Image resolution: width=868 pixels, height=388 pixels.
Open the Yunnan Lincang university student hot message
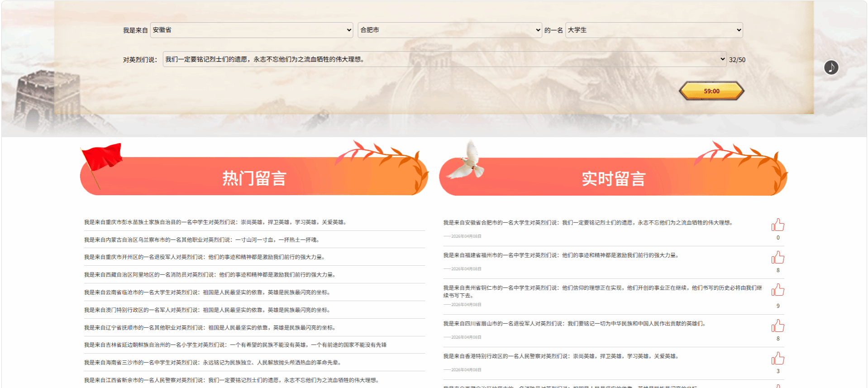tap(207, 292)
